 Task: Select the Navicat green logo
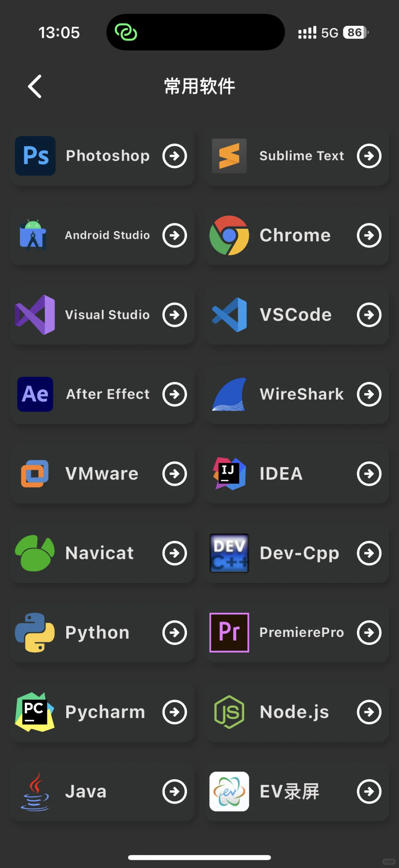point(35,553)
